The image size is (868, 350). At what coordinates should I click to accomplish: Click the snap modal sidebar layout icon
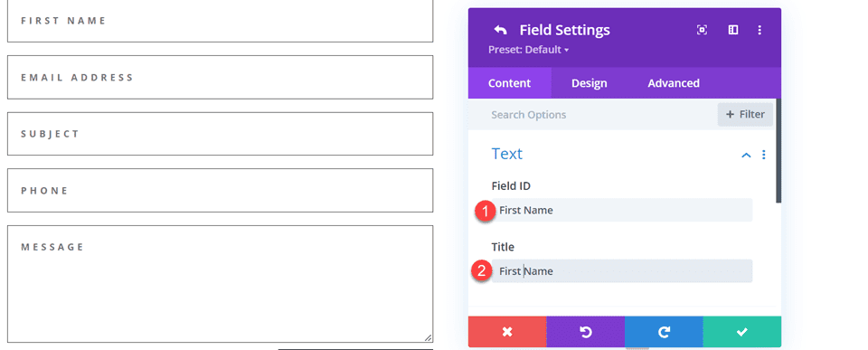point(733,30)
